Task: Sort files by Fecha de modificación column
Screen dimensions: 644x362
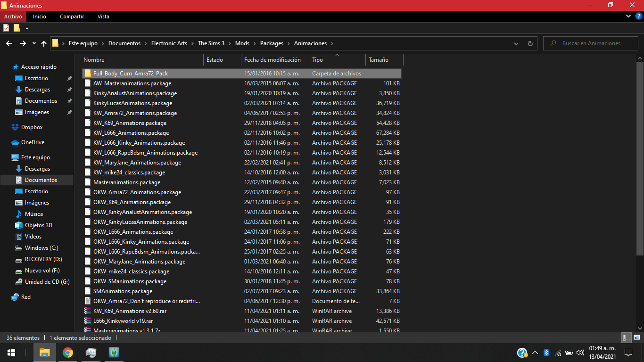Action: [275, 60]
